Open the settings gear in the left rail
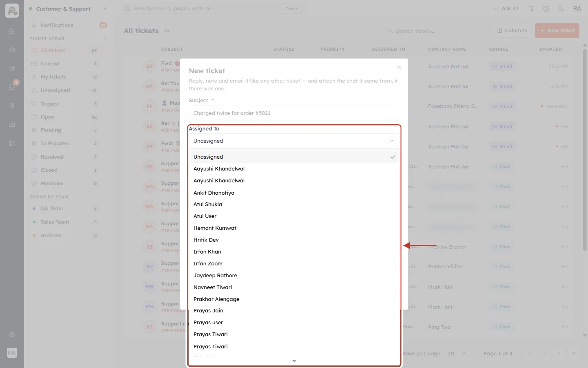Image resolution: width=588 pixels, height=368 pixels. tap(12, 334)
